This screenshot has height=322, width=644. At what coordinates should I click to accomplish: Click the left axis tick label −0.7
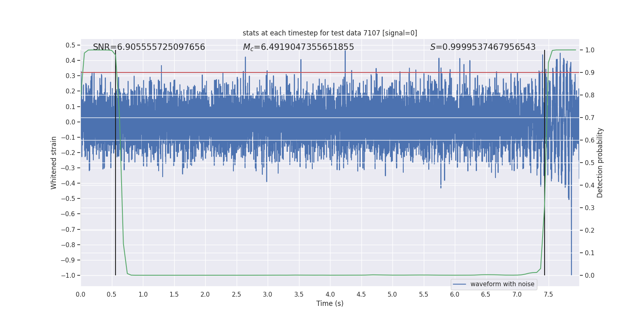(x=68, y=229)
